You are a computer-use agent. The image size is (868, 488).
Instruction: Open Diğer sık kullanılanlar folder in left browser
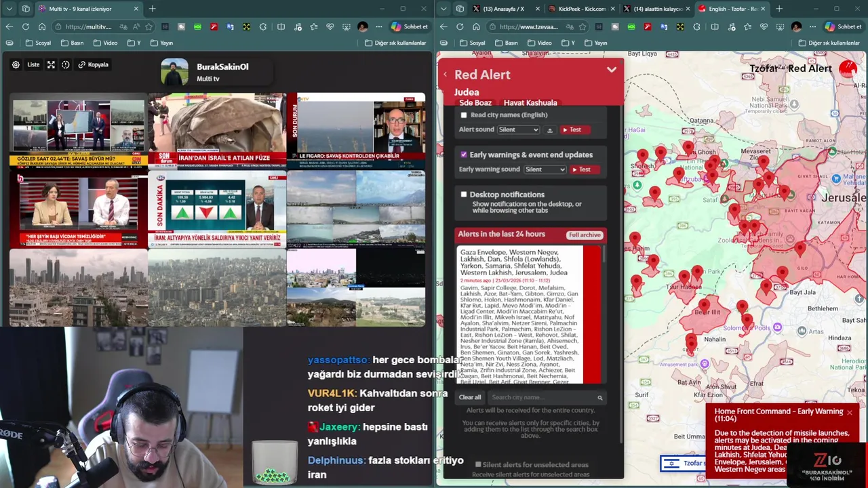point(395,43)
